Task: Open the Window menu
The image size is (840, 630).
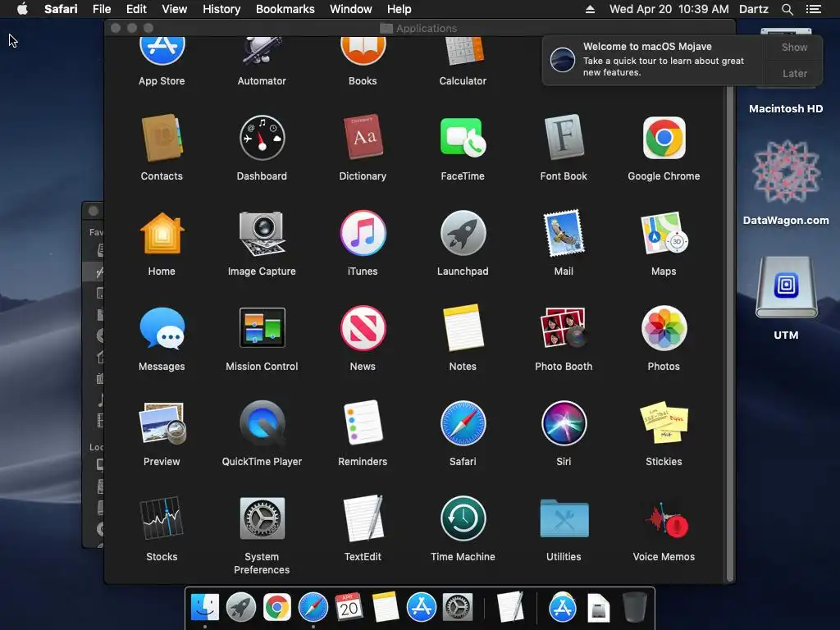Action: tap(351, 9)
